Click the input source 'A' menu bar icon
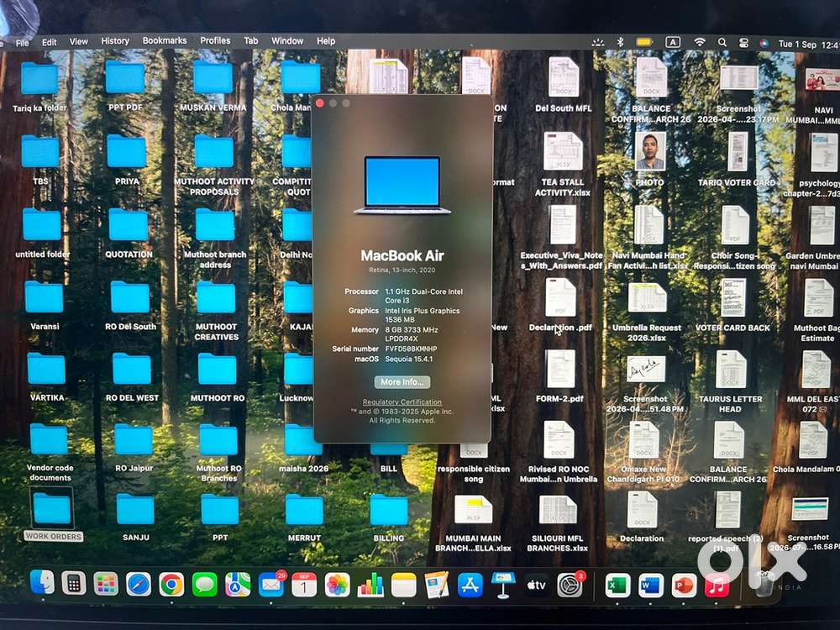Image resolution: width=840 pixels, height=630 pixels. [672, 42]
